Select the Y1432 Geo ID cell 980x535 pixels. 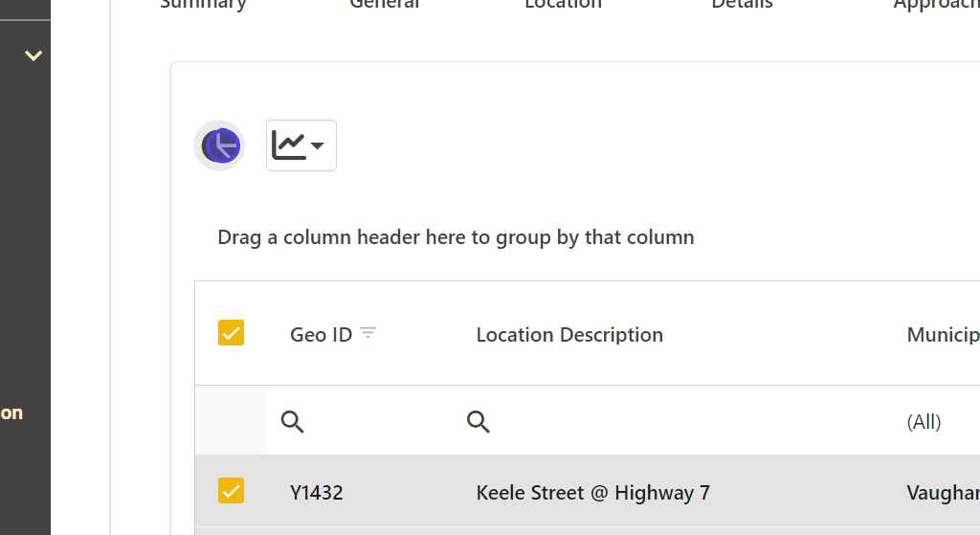pyautogui.click(x=317, y=493)
